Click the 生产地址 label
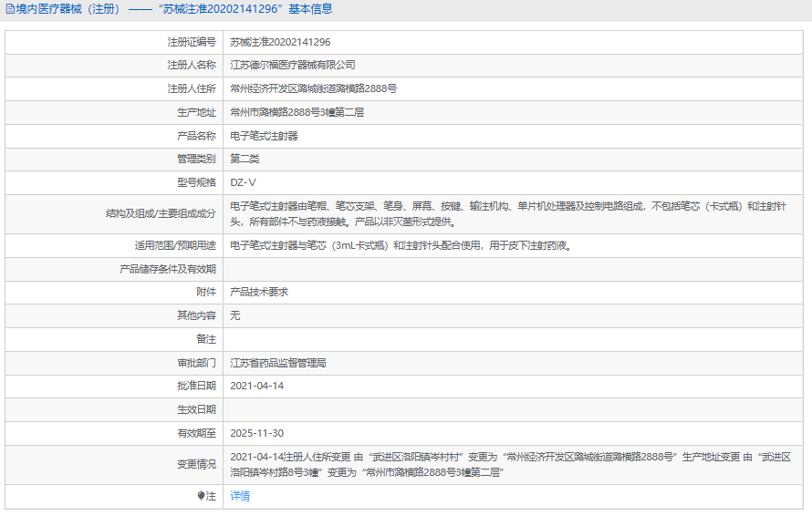The height and width of the screenshot is (516, 812). pos(196,112)
